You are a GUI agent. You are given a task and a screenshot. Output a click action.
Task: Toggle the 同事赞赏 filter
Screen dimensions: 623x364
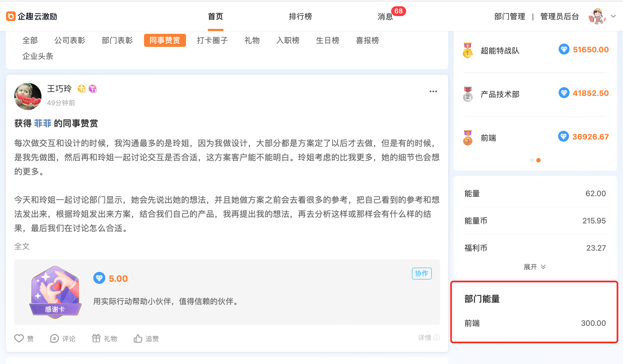point(165,40)
